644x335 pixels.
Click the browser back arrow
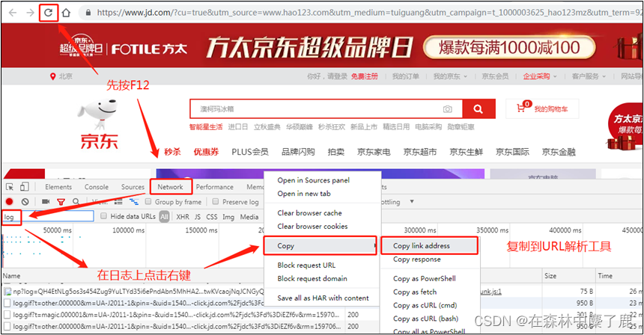tap(13, 13)
